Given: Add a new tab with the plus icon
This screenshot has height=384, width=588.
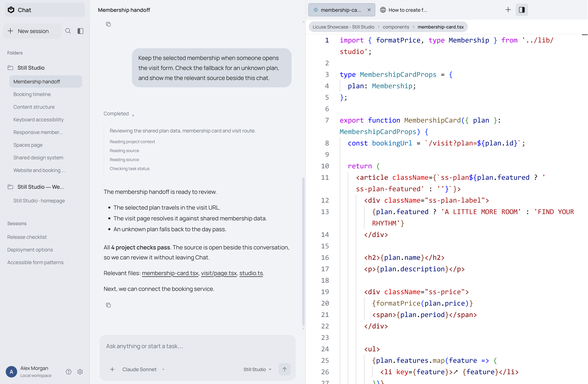Looking at the screenshot, I should (x=508, y=10).
